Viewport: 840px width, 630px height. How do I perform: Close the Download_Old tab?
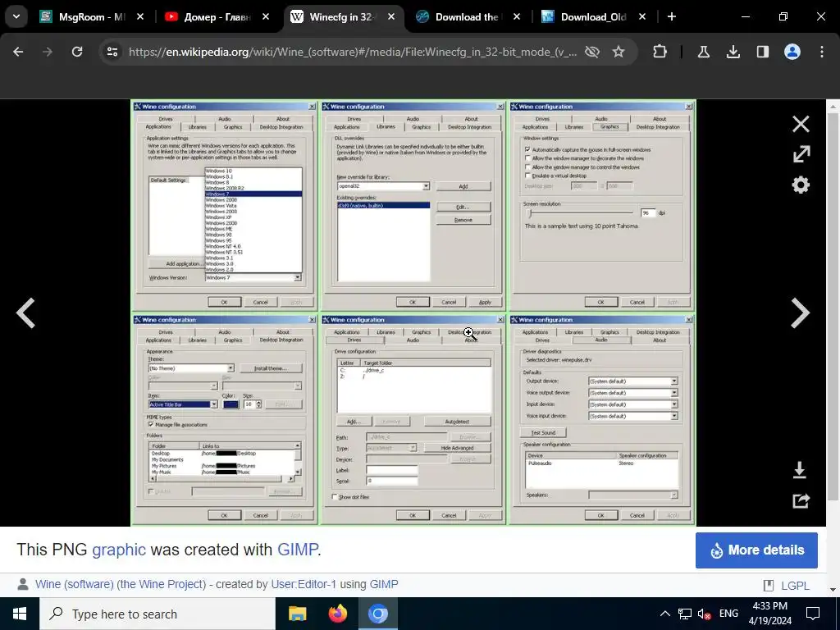click(x=641, y=16)
